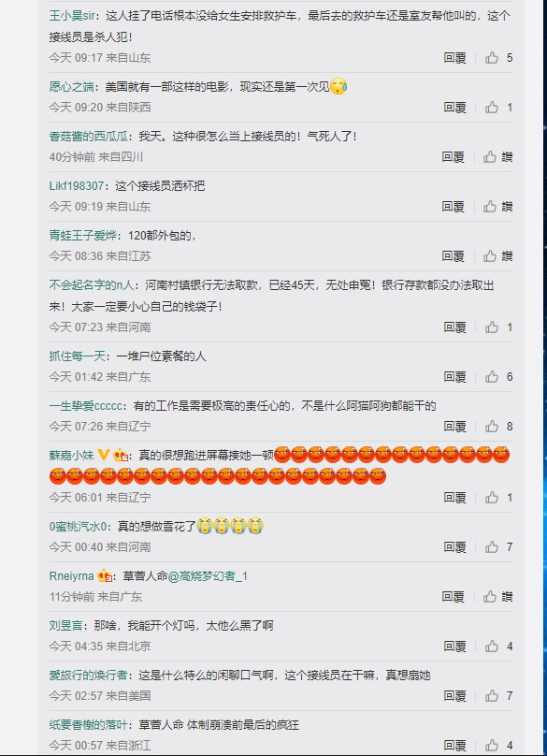
Task: Like the Likf198307 comment
Action: 490,207
